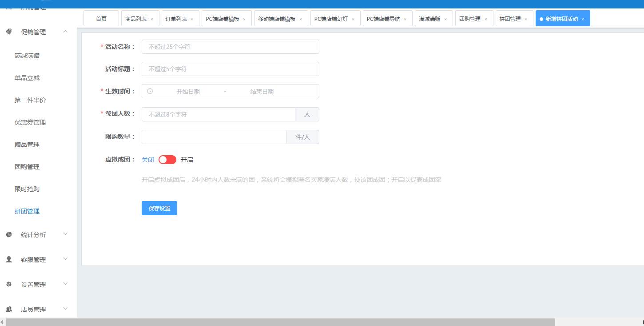The width and height of the screenshot is (644, 326).
Task: Click the clock icon in date field
Action: [150, 91]
